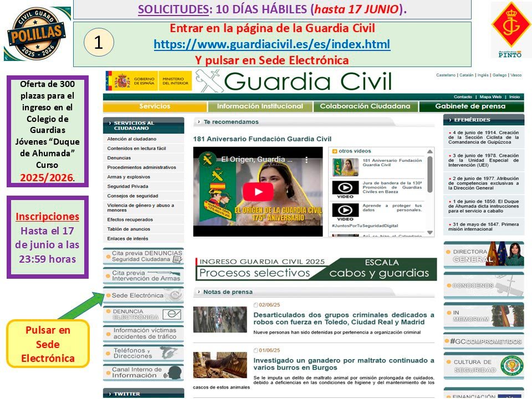Open Información Institucional tab
Image resolution: width=532 pixels, height=399 pixels.
[260, 106]
